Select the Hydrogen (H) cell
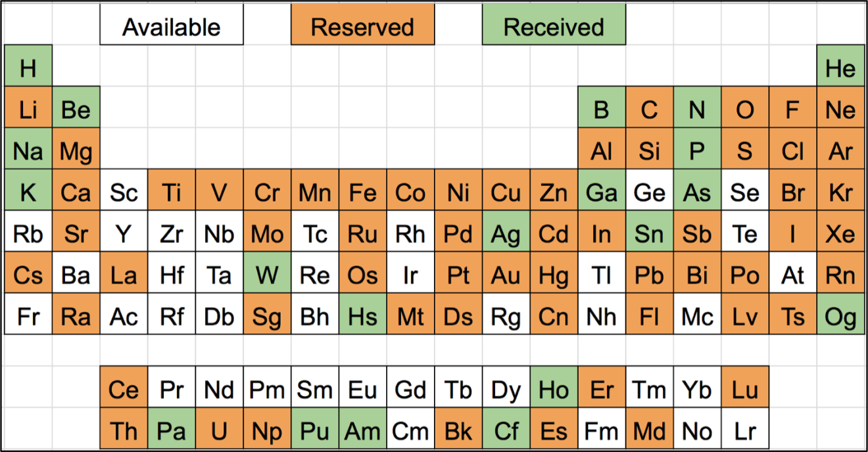The height and width of the screenshot is (452, 868). (x=28, y=68)
